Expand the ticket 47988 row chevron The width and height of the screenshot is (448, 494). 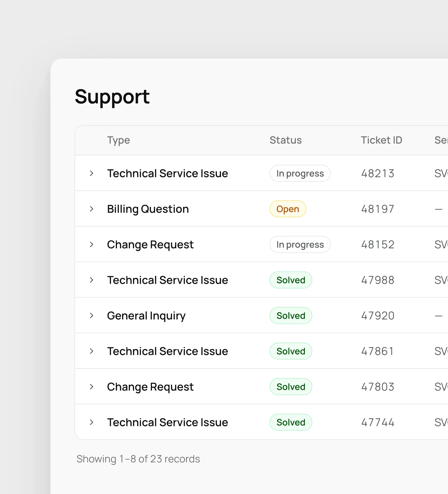[91, 280]
